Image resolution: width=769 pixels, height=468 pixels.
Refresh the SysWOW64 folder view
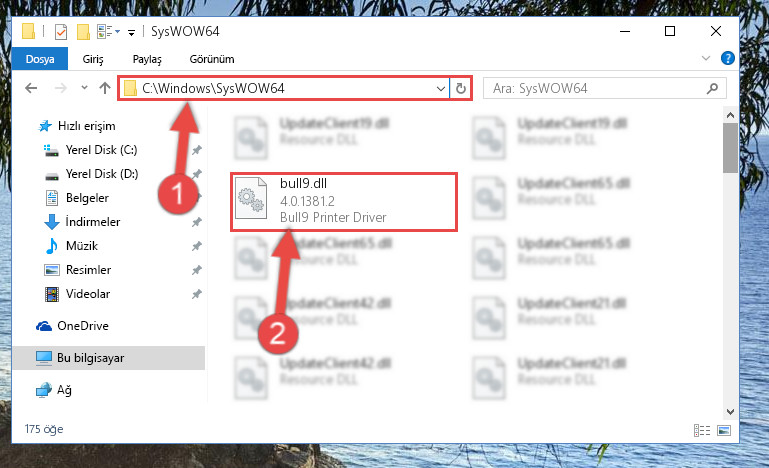[x=461, y=89]
